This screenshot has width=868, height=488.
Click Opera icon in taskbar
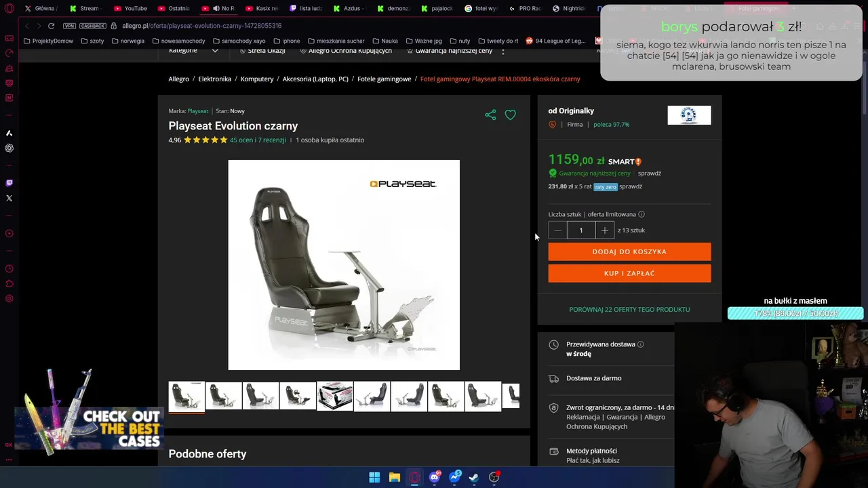[414, 477]
